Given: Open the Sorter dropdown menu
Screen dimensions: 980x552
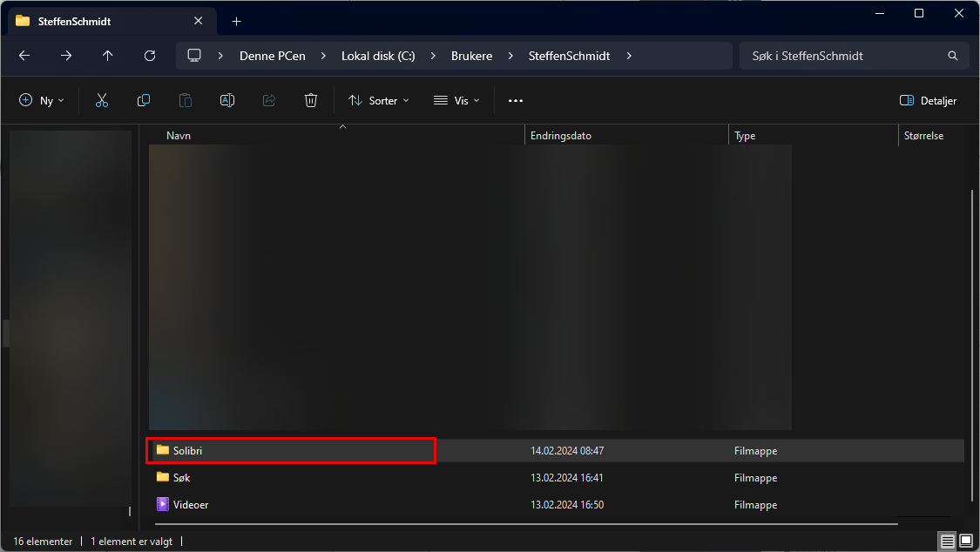Looking at the screenshot, I should tap(379, 101).
